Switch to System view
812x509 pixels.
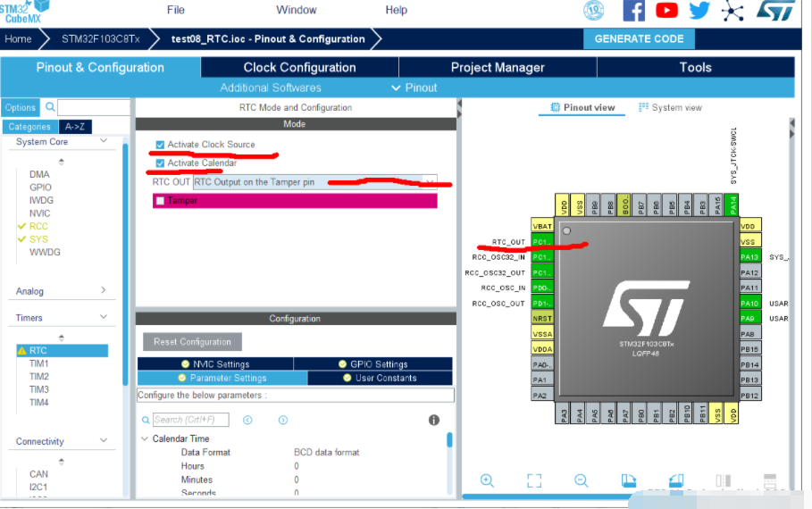coord(671,108)
